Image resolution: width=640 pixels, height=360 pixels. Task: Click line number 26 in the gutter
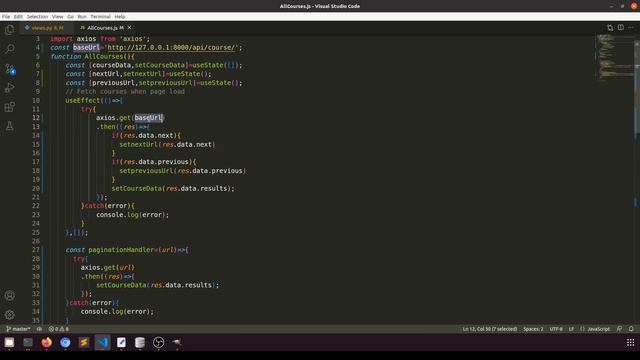coord(36,241)
